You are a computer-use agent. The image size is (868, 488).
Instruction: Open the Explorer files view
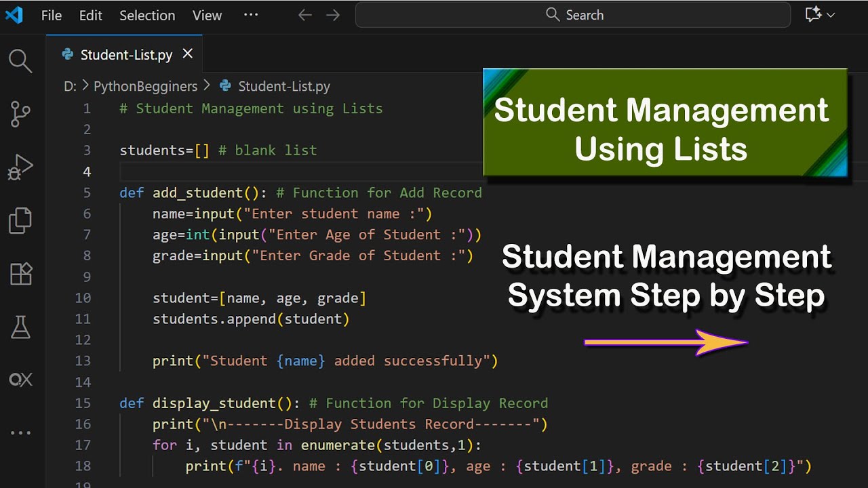pos(20,220)
